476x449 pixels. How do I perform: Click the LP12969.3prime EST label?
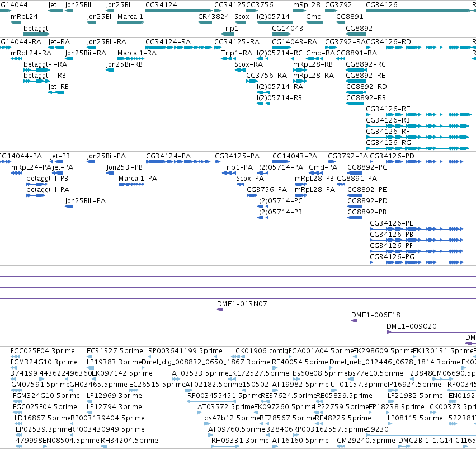[114, 395]
